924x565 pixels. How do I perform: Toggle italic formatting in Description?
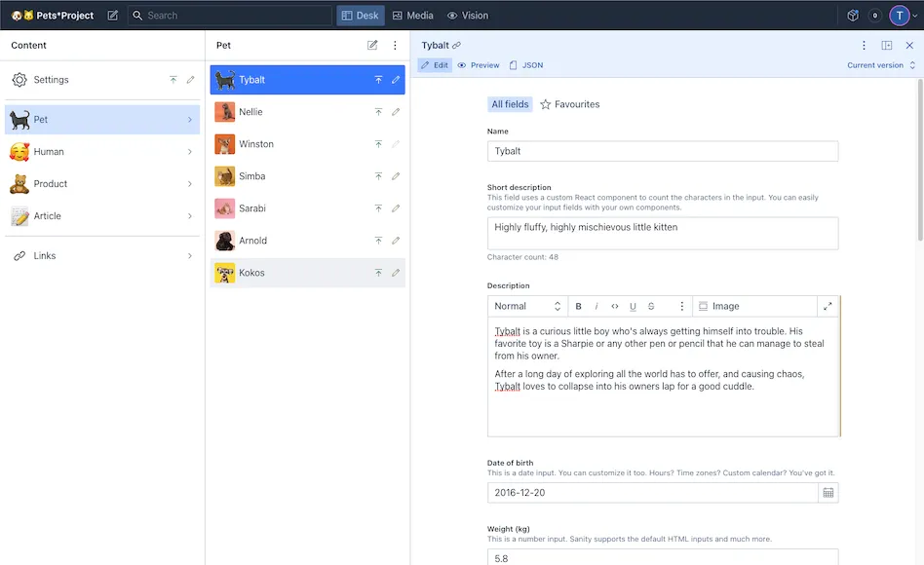(x=597, y=306)
